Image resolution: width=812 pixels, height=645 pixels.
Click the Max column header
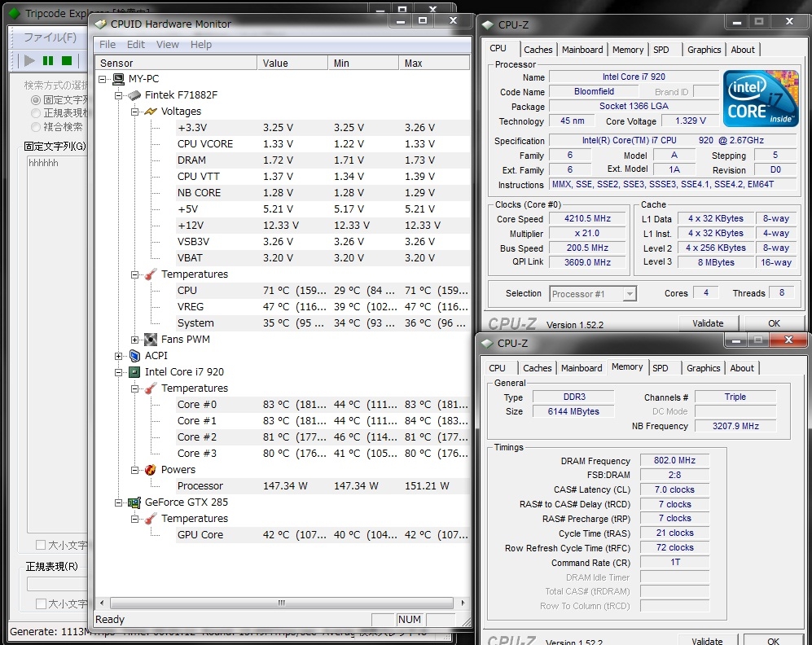coord(434,64)
